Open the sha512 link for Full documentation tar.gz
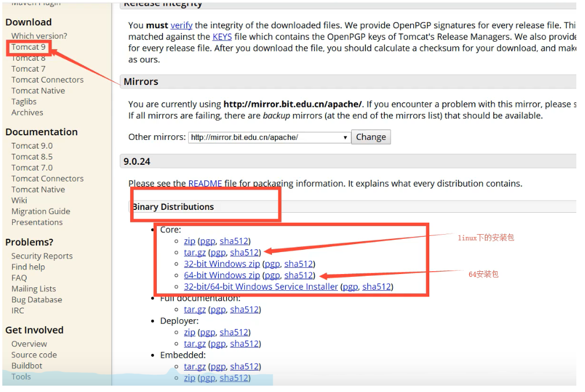The width and height of the screenshot is (585, 392). click(x=244, y=310)
